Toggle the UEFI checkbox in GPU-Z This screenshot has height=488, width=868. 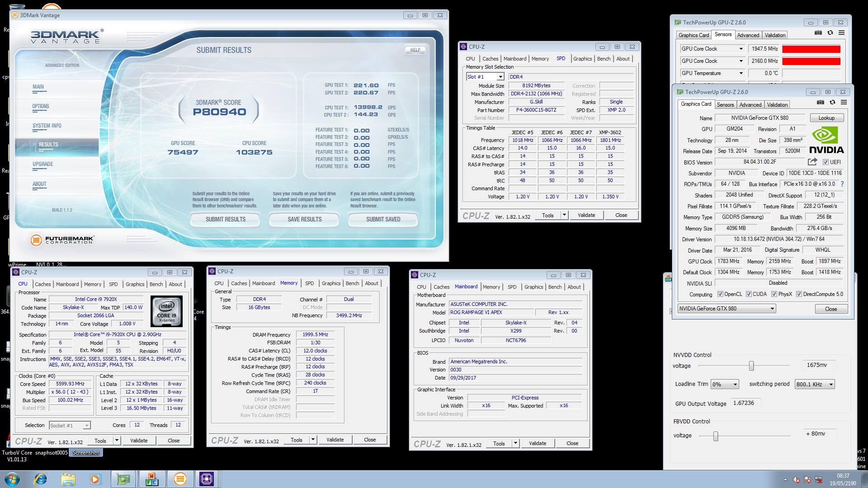click(826, 162)
